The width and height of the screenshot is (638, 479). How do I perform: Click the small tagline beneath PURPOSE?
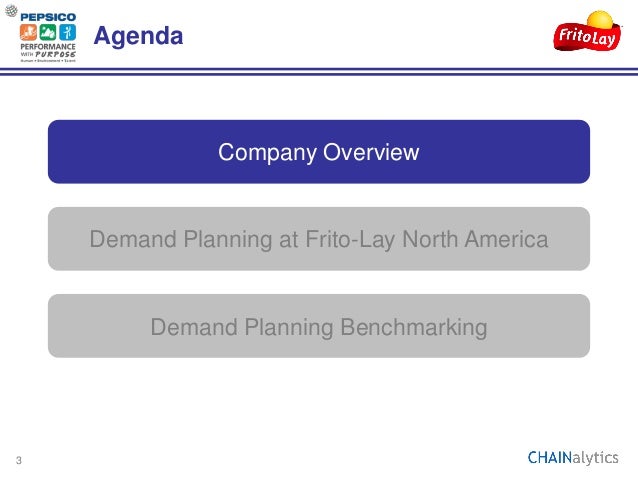(x=48, y=61)
